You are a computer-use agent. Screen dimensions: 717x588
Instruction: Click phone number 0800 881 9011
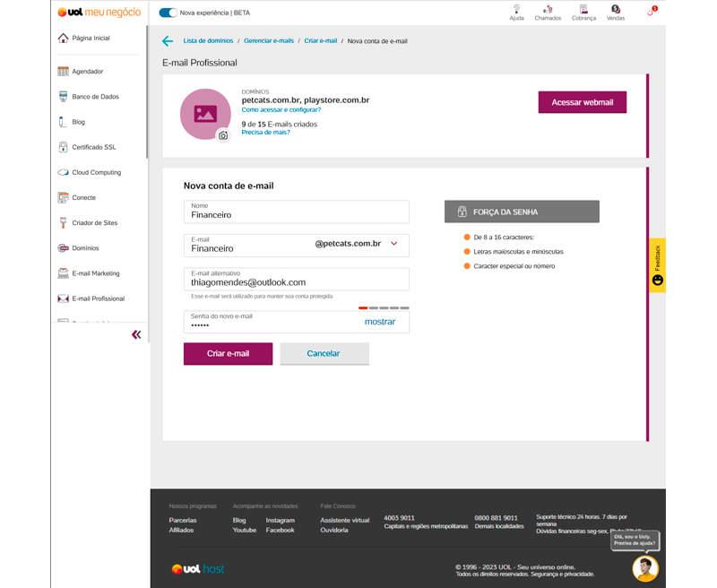[x=497, y=518]
